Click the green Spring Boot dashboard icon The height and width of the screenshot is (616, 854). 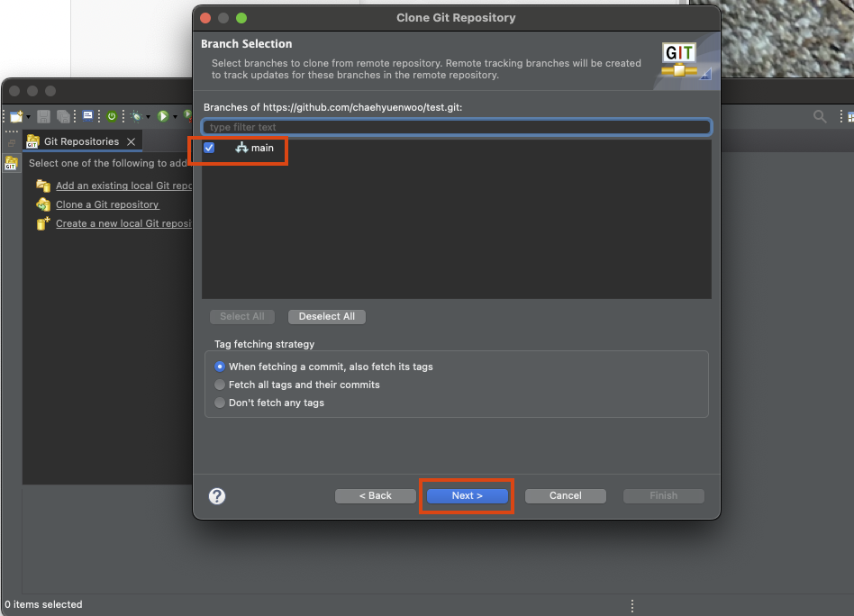(x=112, y=116)
